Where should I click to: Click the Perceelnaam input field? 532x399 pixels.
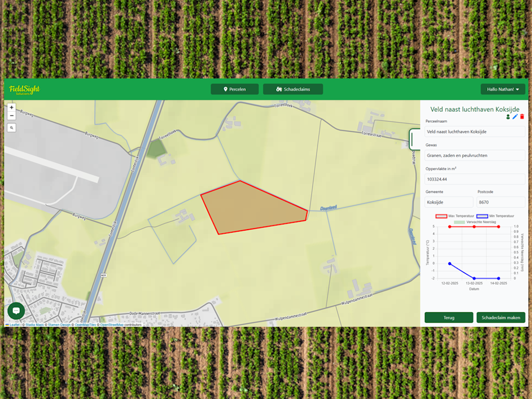coord(475,132)
